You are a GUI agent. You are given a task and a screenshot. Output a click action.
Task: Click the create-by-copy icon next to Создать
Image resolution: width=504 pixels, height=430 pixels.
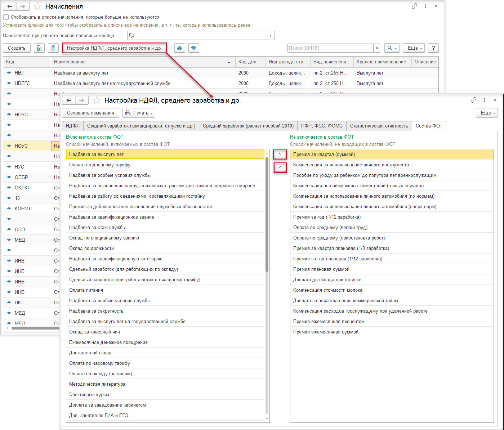(39, 48)
